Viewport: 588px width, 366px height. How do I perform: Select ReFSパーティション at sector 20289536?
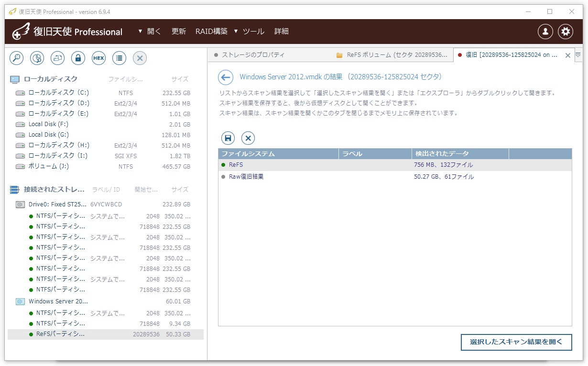pos(106,334)
